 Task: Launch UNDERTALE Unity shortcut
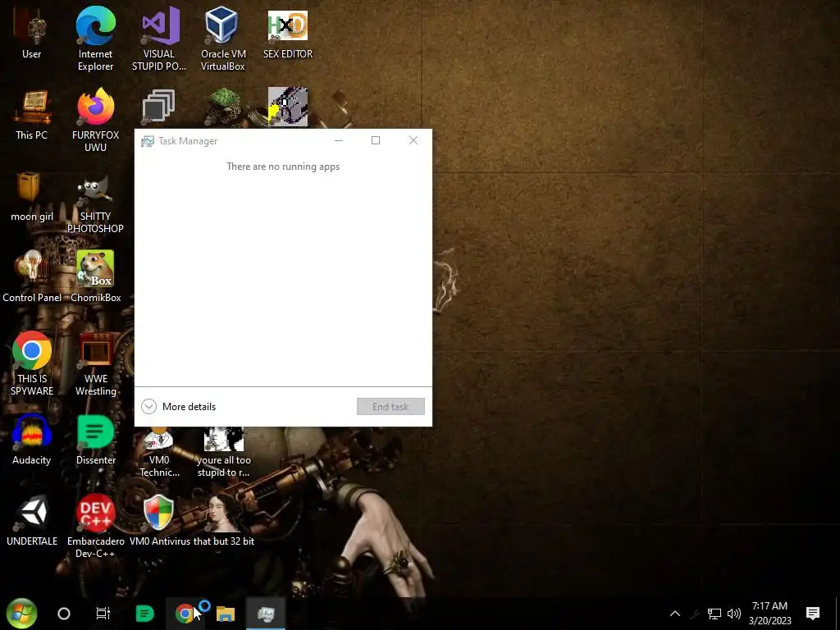[x=32, y=521]
